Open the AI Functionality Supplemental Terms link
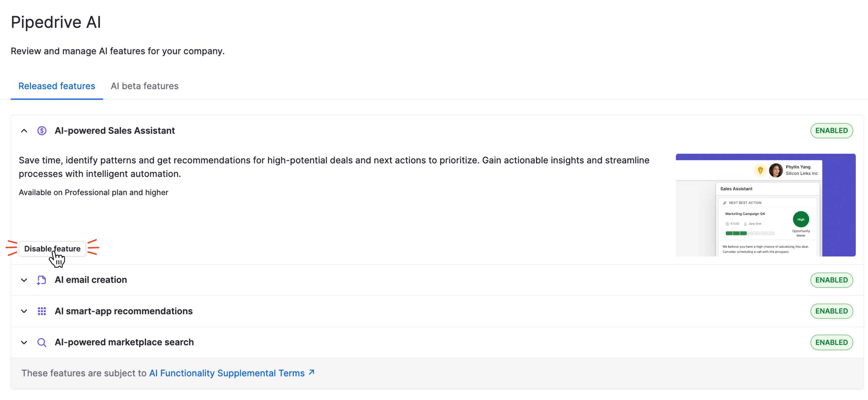The image size is (868, 400). coord(227,373)
